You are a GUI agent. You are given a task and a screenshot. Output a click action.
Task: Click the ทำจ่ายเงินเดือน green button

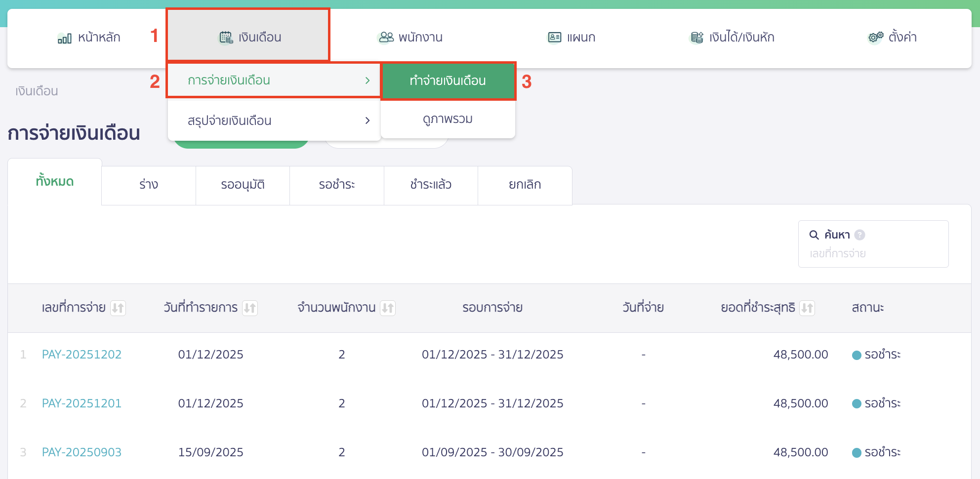point(448,80)
